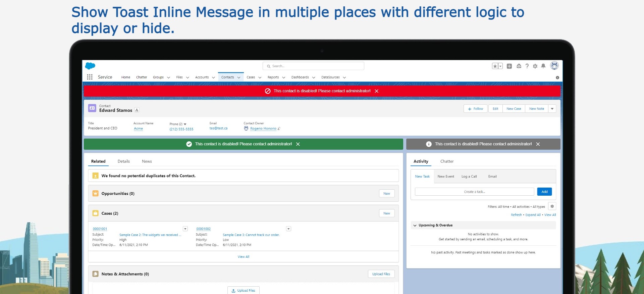The image size is (644, 294).
Task: Click the Create a task input field
Action: coord(474,192)
